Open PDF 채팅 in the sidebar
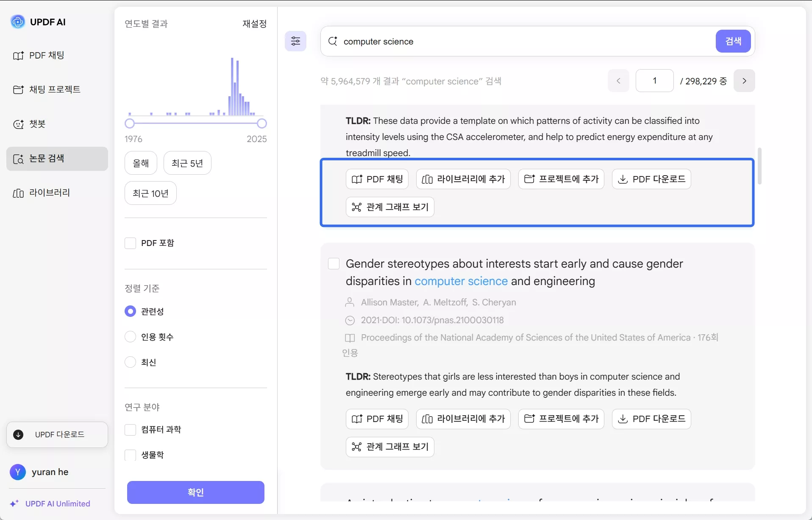The image size is (812, 520). point(57,55)
